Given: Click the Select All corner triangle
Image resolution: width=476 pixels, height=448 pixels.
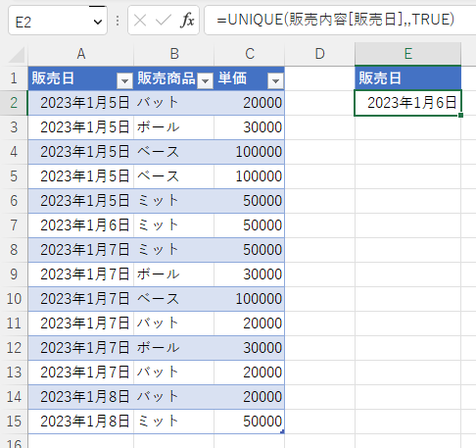Looking at the screenshot, I should click(x=17, y=54).
